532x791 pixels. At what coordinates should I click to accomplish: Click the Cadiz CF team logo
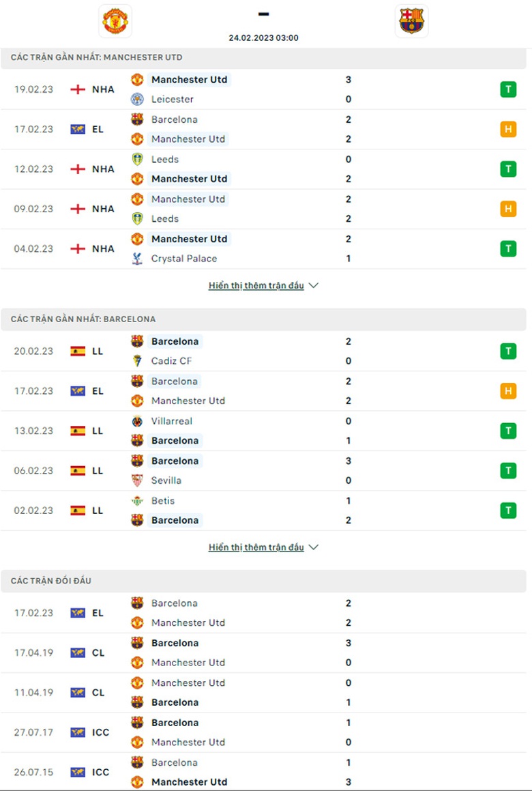pos(137,361)
